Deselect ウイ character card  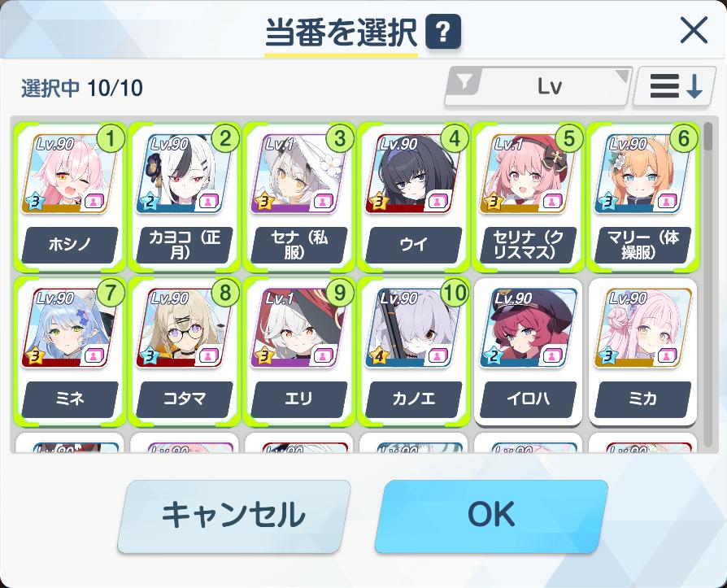pyautogui.click(x=412, y=196)
